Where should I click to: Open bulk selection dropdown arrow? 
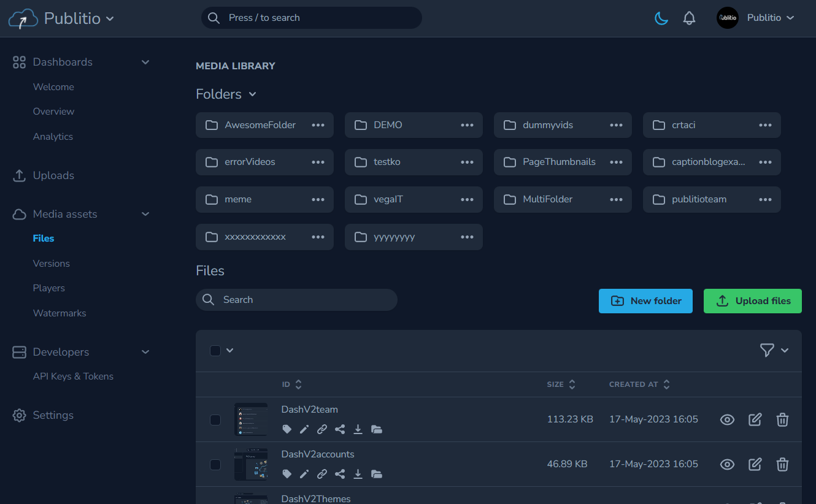pyautogui.click(x=230, y=351)
